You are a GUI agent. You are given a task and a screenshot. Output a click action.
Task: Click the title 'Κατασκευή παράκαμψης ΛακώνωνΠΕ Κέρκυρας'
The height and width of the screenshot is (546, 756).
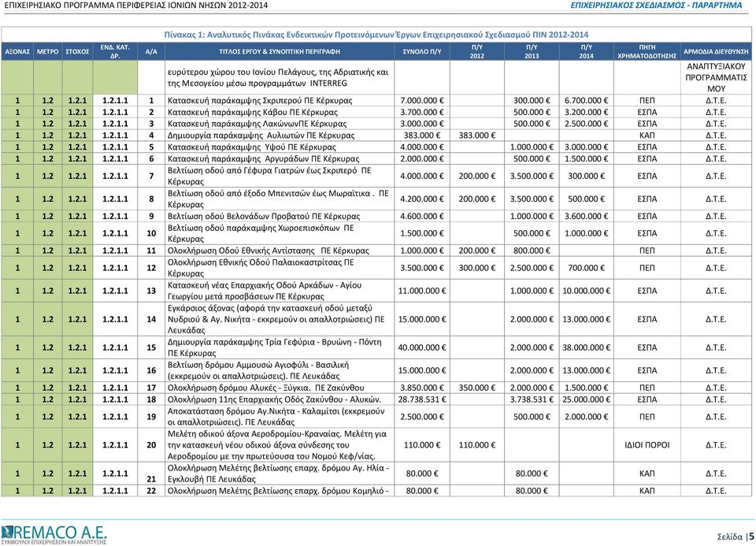coord(257,124)
